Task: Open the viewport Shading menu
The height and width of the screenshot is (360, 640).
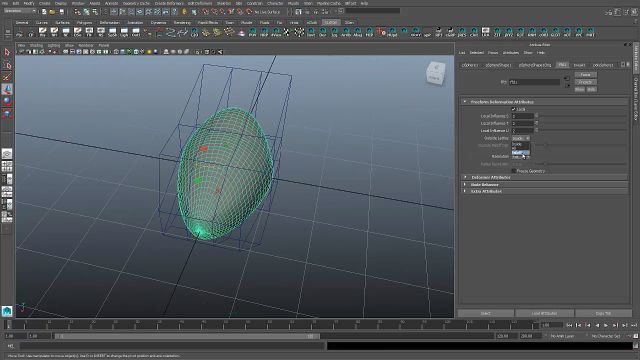Action: pyautogui.click(x=36, y=45)
